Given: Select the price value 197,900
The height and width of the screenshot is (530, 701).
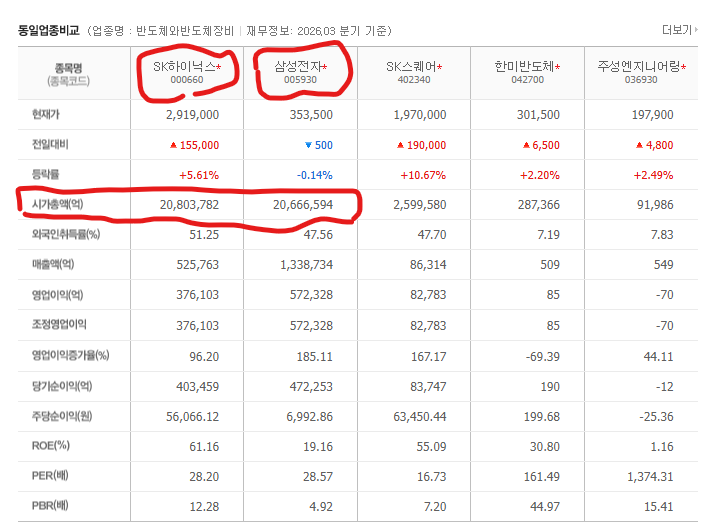Looking at the screenshot, I should (x=652, y=115).
